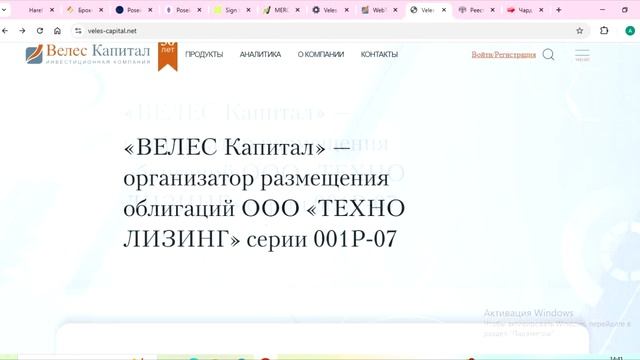This screenshot has height=360, width=640.
Task: Open the ПРОДУКТЫ menu
Action: [204, 54]
